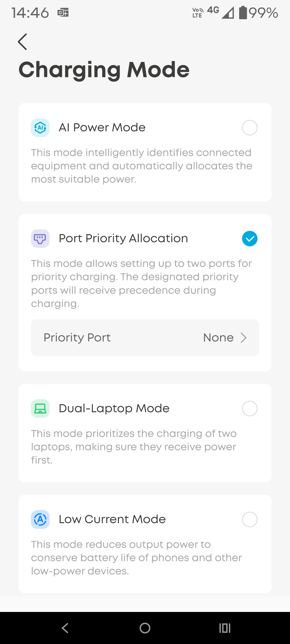This screenshot has width=290, height=644.
Task: Select the AI Power Mode radio button
Action: 249,128
